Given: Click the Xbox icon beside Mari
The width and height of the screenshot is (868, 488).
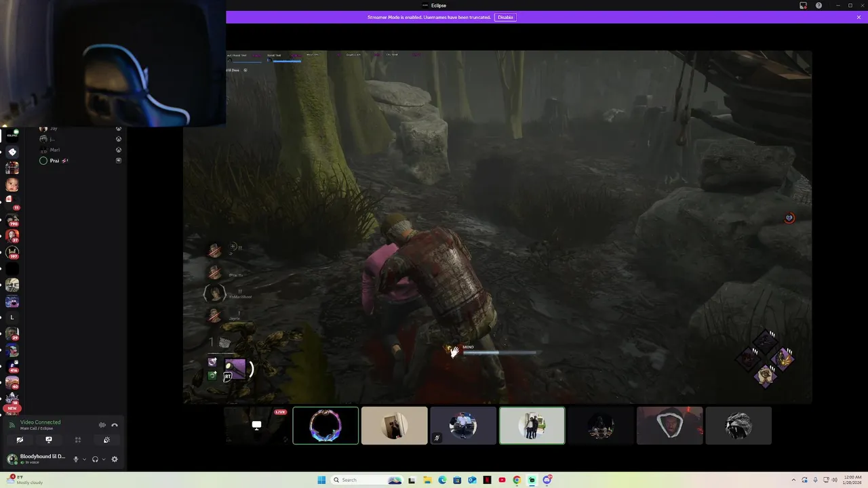Looking at the screenshot, I should click(119, 150).
